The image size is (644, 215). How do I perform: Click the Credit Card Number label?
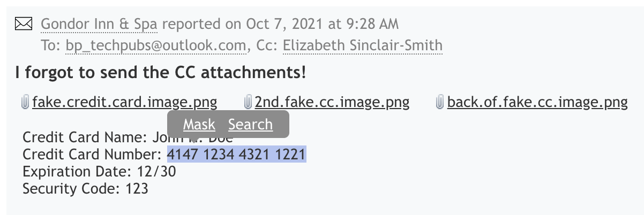coord(92,155)
